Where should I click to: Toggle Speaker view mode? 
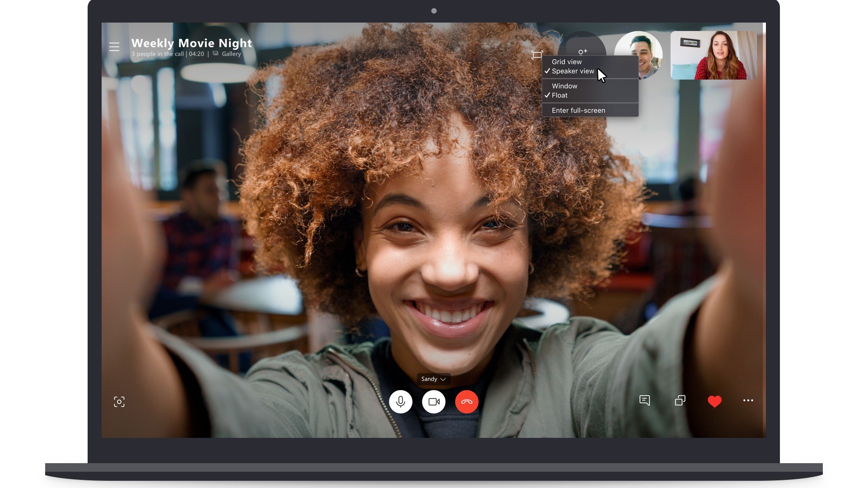(574, 71)
